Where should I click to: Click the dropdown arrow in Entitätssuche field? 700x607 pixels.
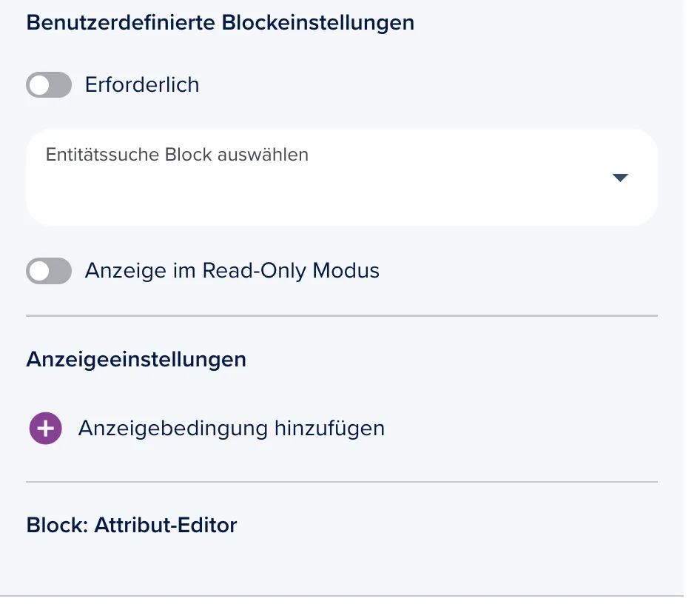click(620, 178)
